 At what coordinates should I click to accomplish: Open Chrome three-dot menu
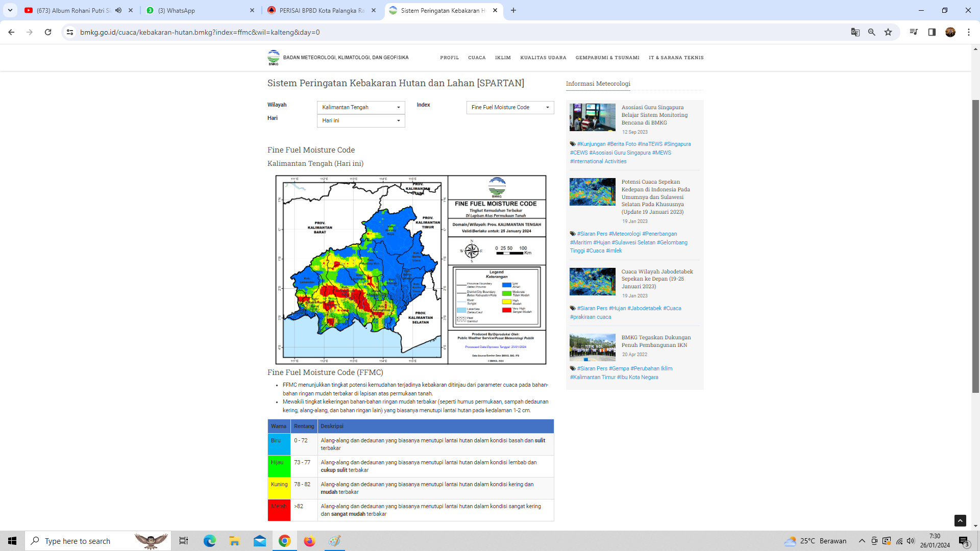pyautogui.click(x=969, y=32)
